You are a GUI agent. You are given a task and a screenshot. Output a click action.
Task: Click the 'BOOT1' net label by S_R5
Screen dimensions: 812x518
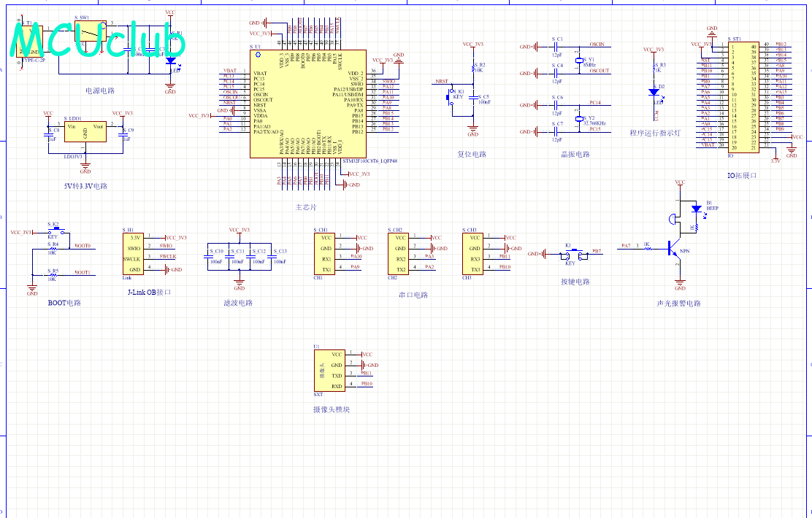tap(83, 272)
